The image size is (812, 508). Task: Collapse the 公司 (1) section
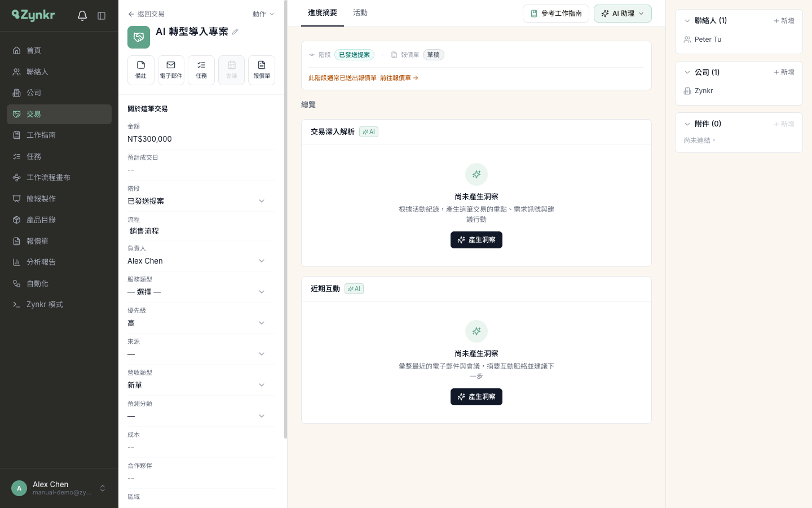(x=687, y=72)
